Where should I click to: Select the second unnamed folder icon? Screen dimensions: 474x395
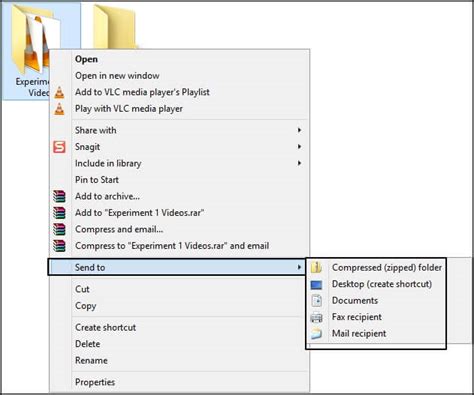click(115, 27)
